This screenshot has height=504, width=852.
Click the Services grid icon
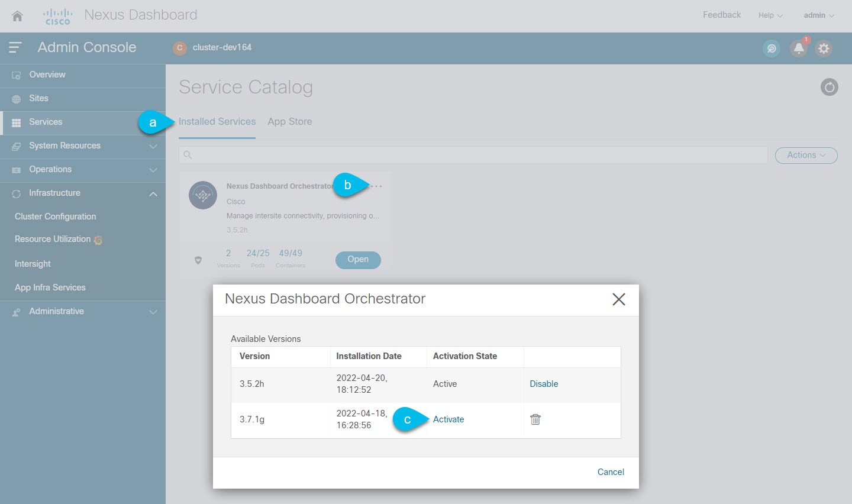[x=17, y=122]
